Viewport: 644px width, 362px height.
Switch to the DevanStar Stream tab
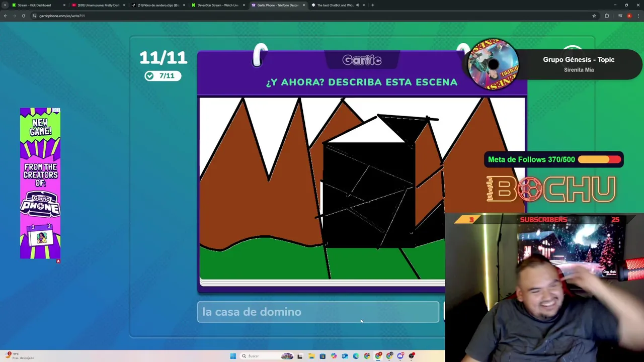pos(218,5)
